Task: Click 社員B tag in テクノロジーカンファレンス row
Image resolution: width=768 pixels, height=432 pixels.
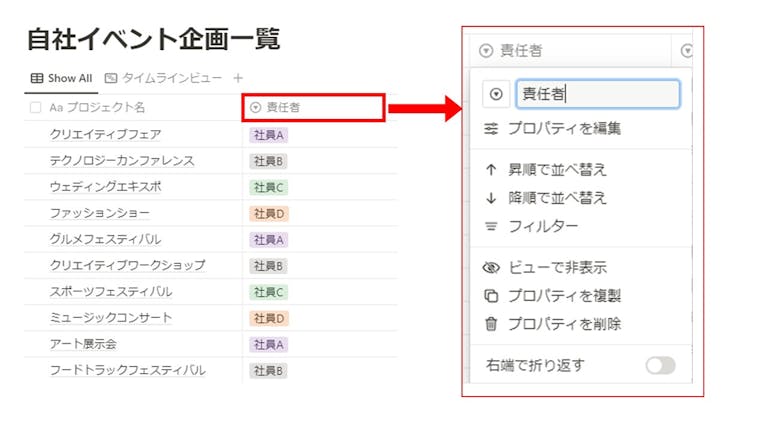Action: click(268, 161)
